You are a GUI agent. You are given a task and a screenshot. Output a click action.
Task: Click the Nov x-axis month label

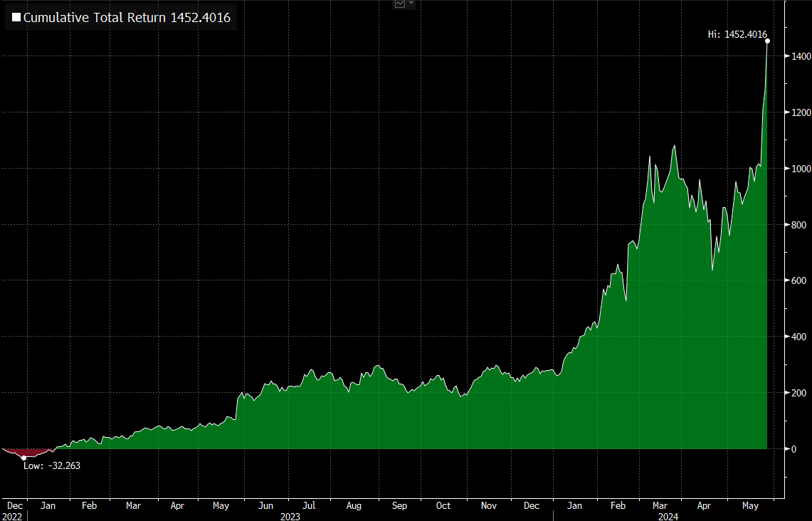point(489,505)
